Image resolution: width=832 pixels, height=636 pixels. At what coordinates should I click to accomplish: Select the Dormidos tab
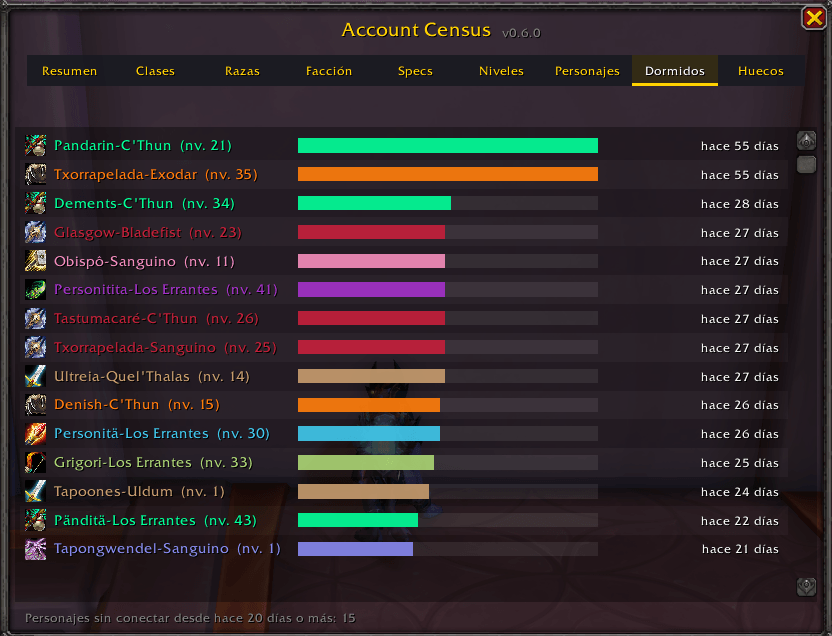(x=674, y=71)
